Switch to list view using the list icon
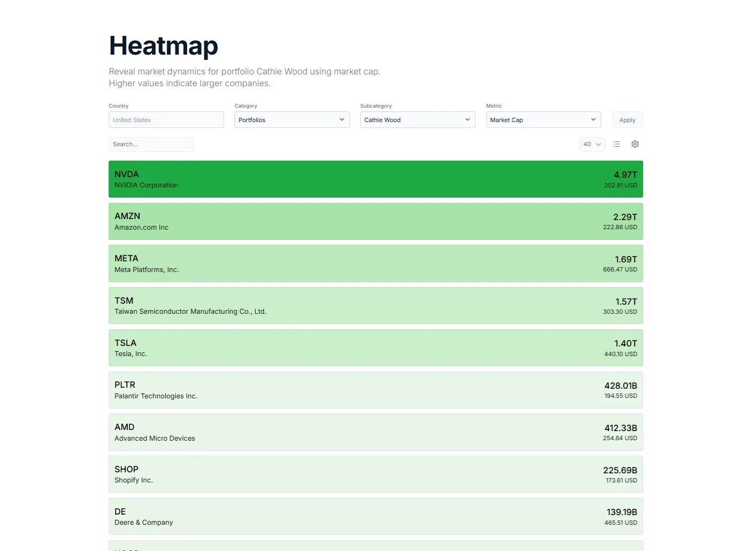756x551 pixels. (616, 144)
